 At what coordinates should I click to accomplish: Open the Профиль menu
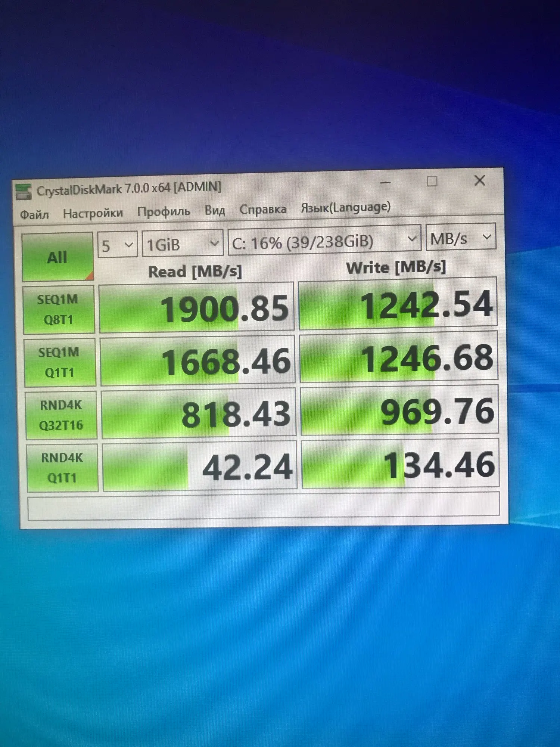click(x=164, y=211)
